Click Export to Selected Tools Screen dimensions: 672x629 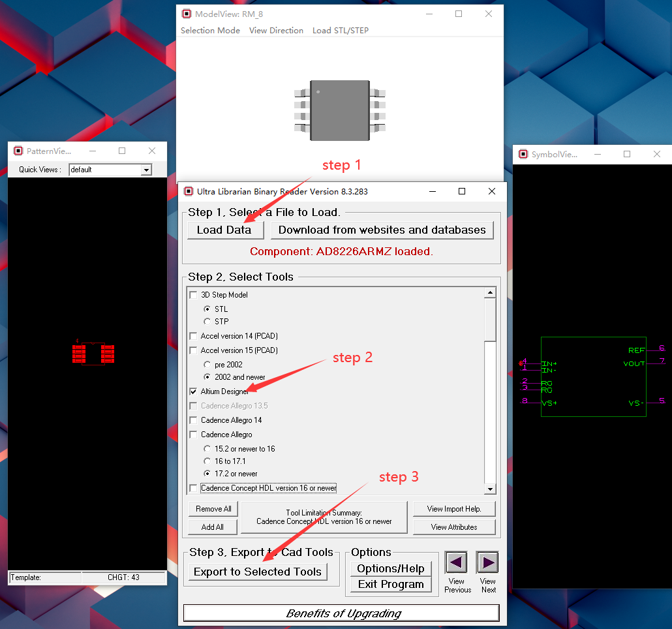(x=258, y=572)
